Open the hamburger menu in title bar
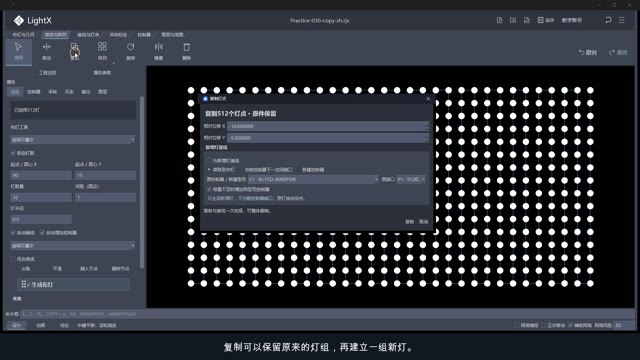Screen dimensions: 640x360 click(622, 20)
